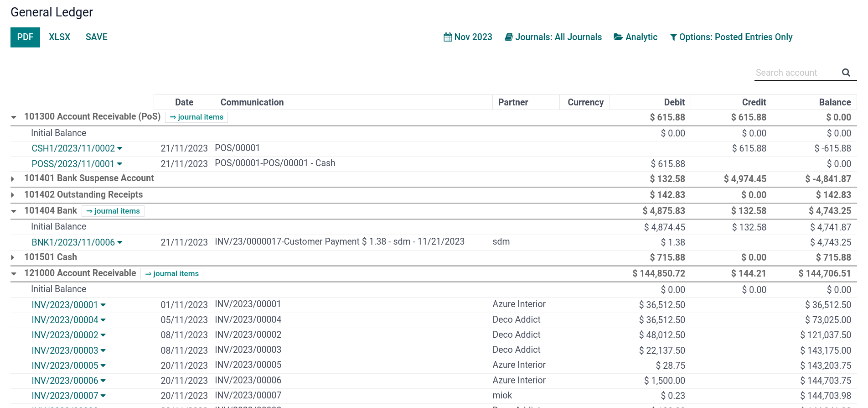Expand the 101501 Cash row
The height and width of the screenshot is (408, 868).
(x=13, y=257)
